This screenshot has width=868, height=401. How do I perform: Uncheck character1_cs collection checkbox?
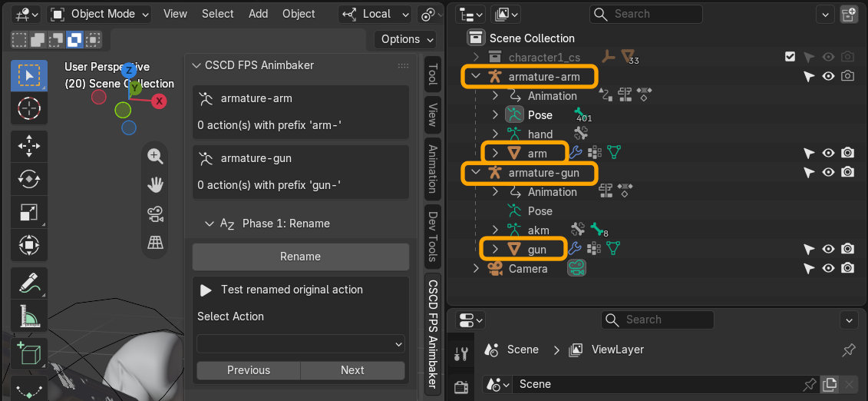[x=790, y=57]
